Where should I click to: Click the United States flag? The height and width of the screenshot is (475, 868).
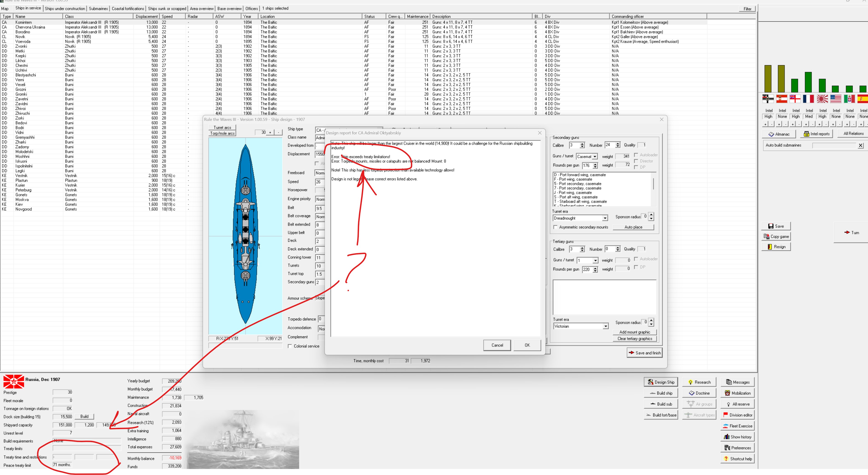(836, 99)
